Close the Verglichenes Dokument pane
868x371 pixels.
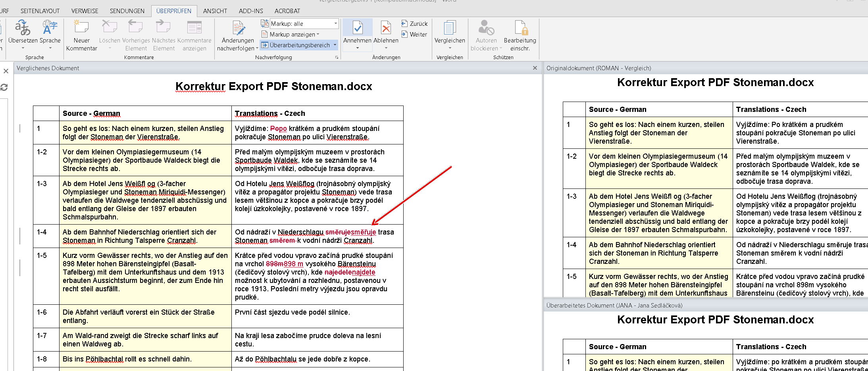click(535, 68)
